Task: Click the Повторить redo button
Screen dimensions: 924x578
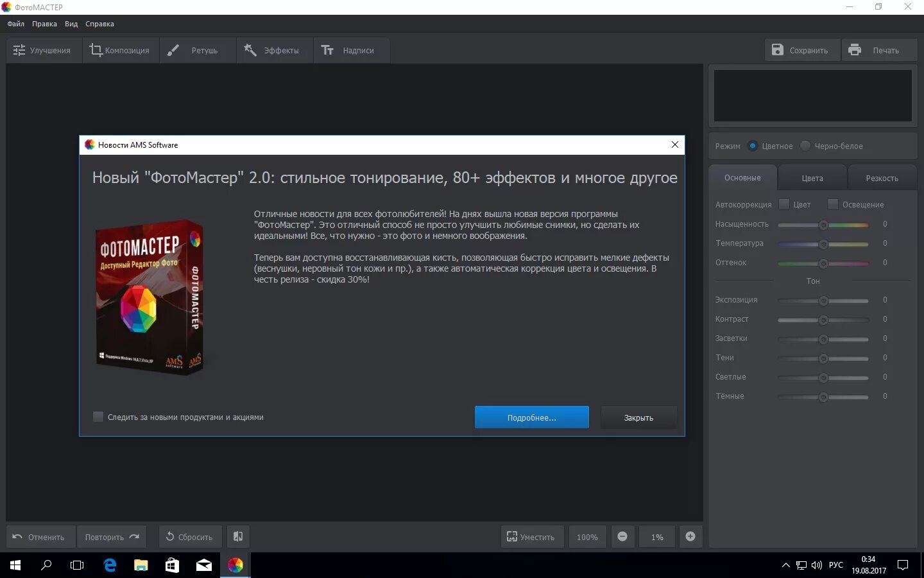Action: point(112,537)
